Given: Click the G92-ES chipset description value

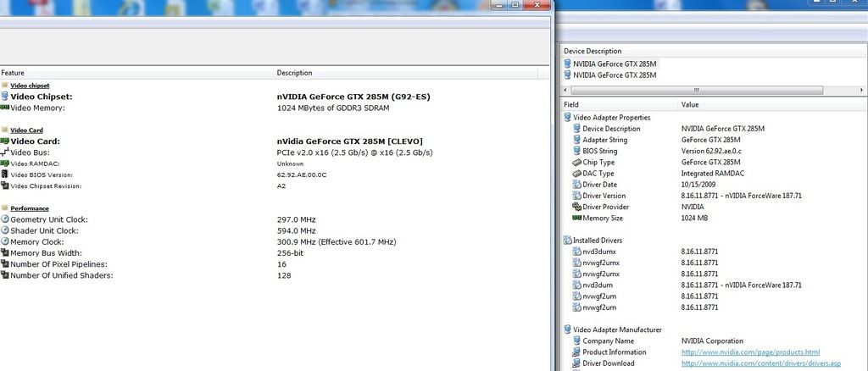Looking at the screenshot, I should click(353, 97).
